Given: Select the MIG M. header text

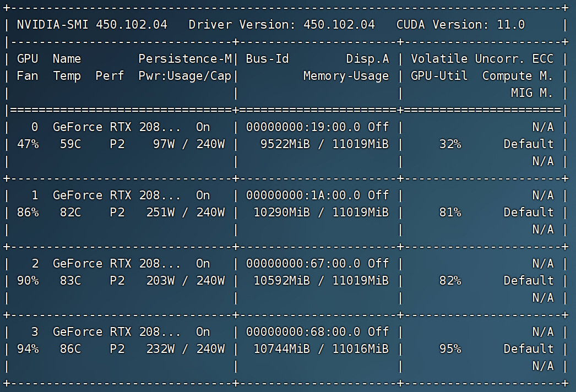Looking at the screenshot, I should pyautogui.click(x=531, y=93).
